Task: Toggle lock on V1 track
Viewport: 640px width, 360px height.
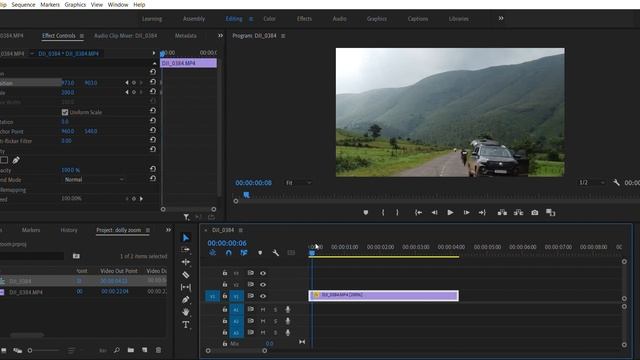Action: [224, 296]
